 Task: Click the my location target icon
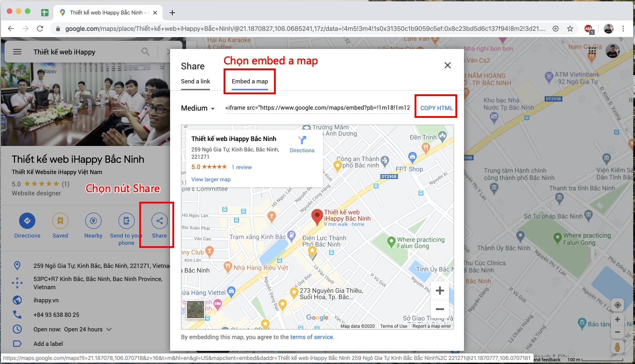tap(617, 305)
